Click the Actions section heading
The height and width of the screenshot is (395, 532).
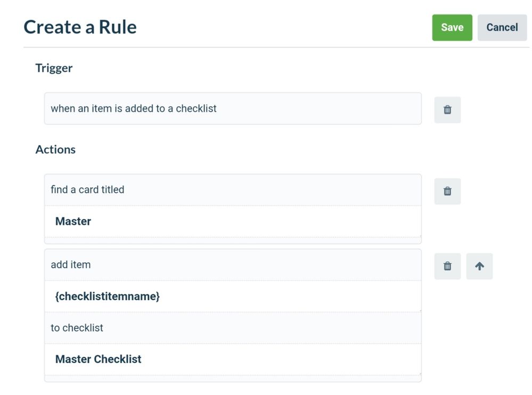tap(55, 149)
